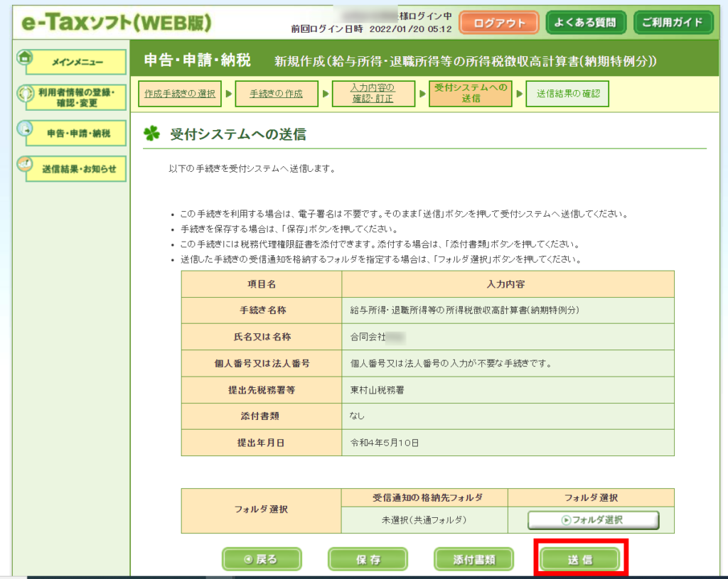This screenshot has width=728, height=579.
Task: Click the lifebuoy icon beside 利用者情報の登録
Action: [x=25, y=94]
